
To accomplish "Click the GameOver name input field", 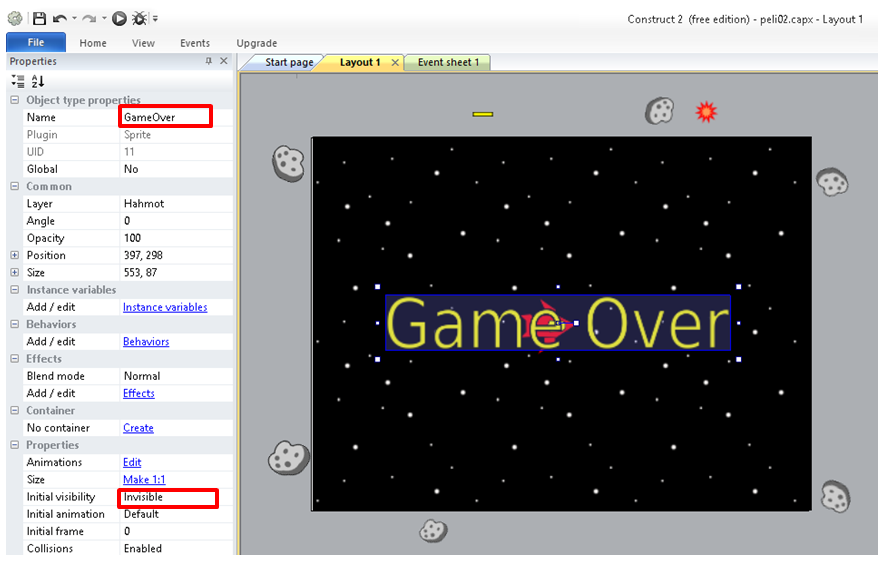I will click(x=165, y=117).
